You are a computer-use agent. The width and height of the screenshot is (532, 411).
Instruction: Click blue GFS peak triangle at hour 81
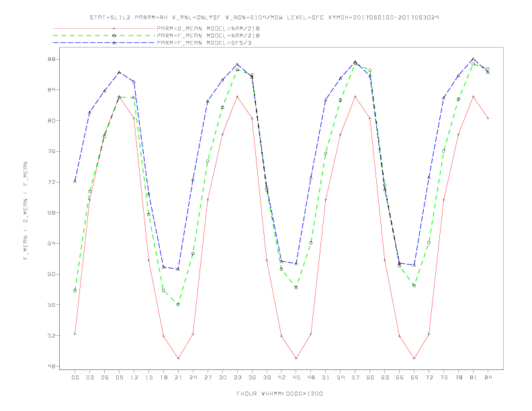(474, 58)
